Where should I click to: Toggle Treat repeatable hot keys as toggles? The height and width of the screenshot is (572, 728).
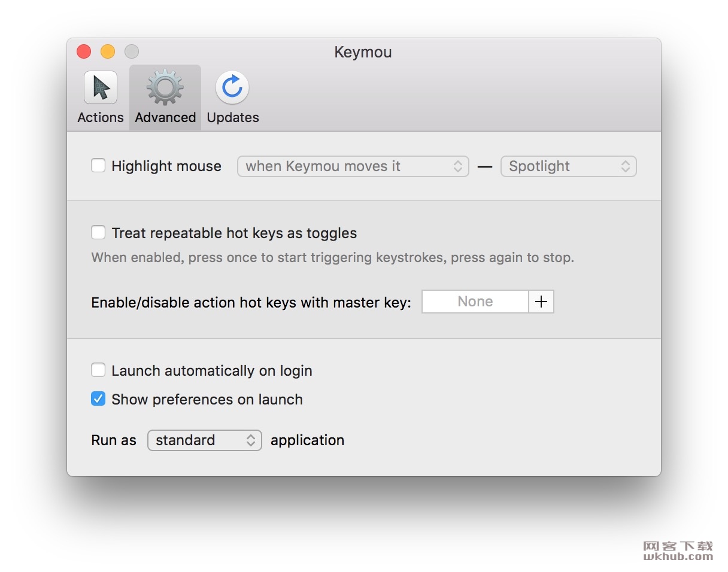98,232
